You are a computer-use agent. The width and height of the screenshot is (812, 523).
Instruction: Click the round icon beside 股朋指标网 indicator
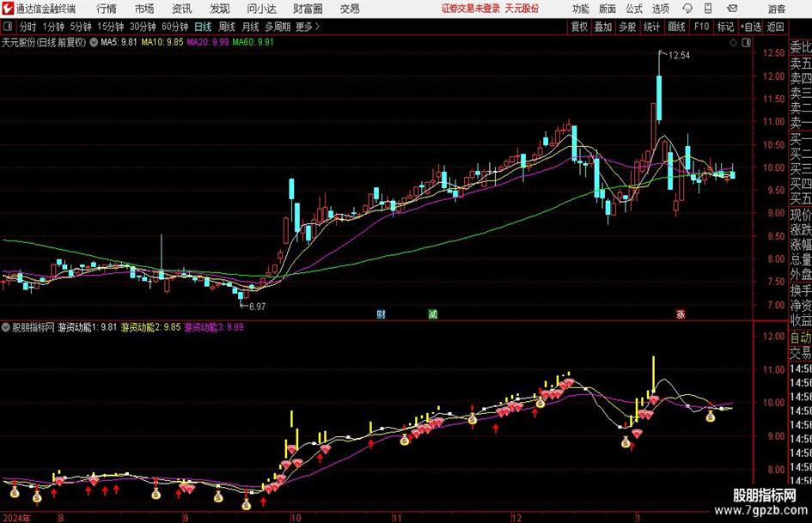[6, 327]
